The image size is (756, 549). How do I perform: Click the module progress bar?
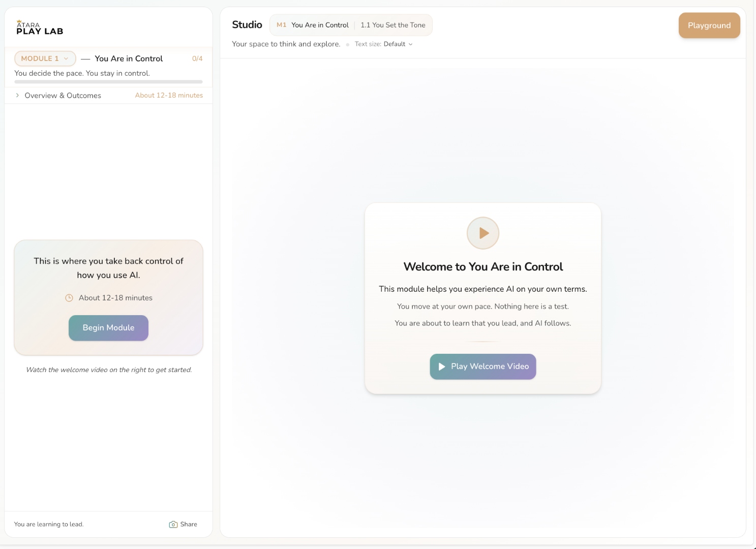click(x=108, y=82)
